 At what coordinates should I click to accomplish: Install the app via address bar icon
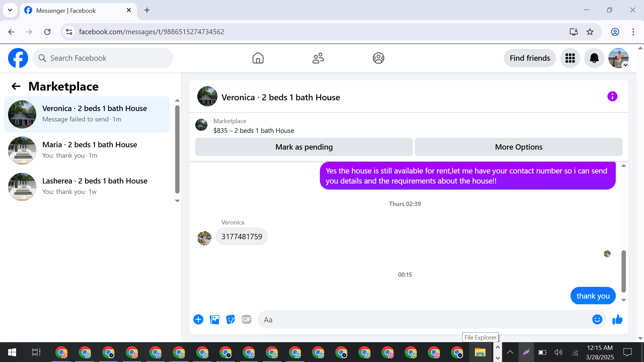574,32
